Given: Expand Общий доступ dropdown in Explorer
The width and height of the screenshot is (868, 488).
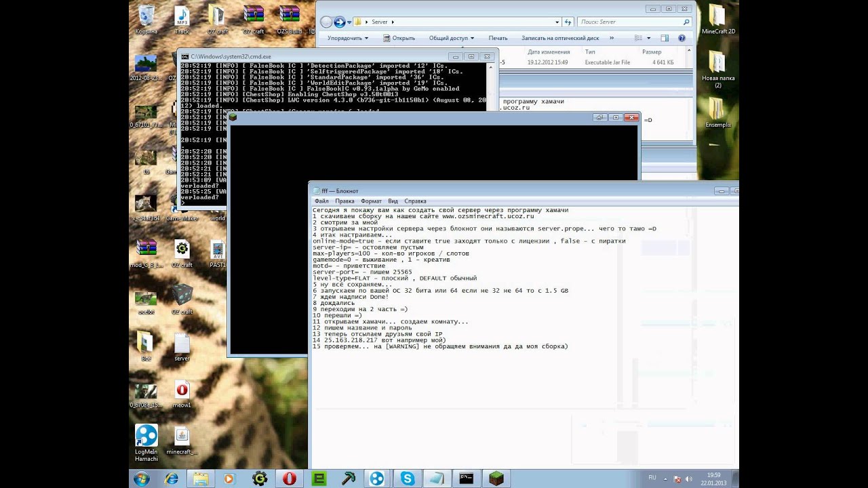Looking at the screenshot, I should coord(452,39).
